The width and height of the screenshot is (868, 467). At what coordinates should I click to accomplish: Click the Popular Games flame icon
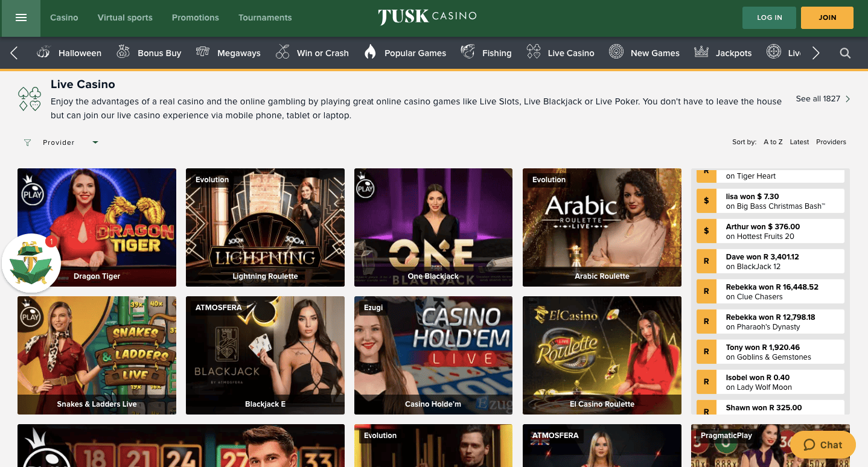(x=370, y=52)
